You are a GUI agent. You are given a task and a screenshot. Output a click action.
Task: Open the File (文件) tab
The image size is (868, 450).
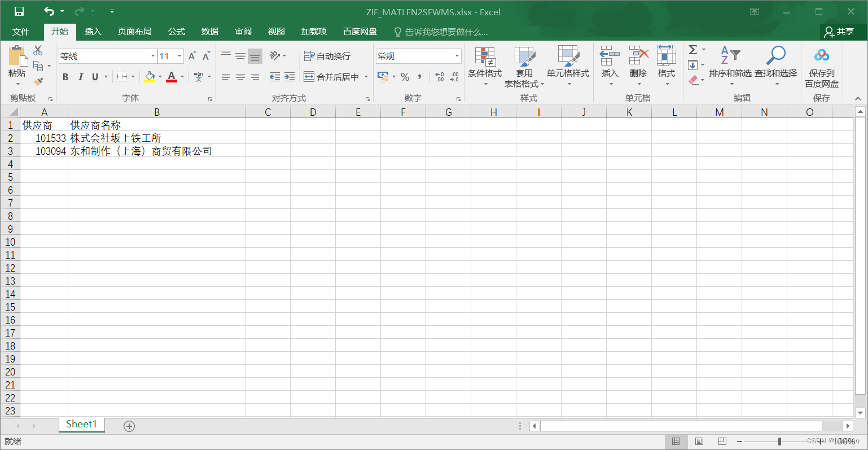point(21,32)
